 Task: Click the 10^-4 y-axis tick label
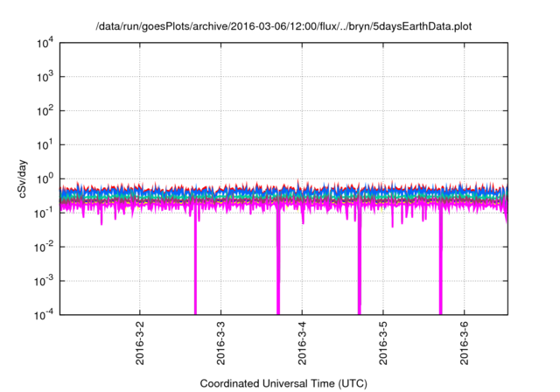point(45,315)
